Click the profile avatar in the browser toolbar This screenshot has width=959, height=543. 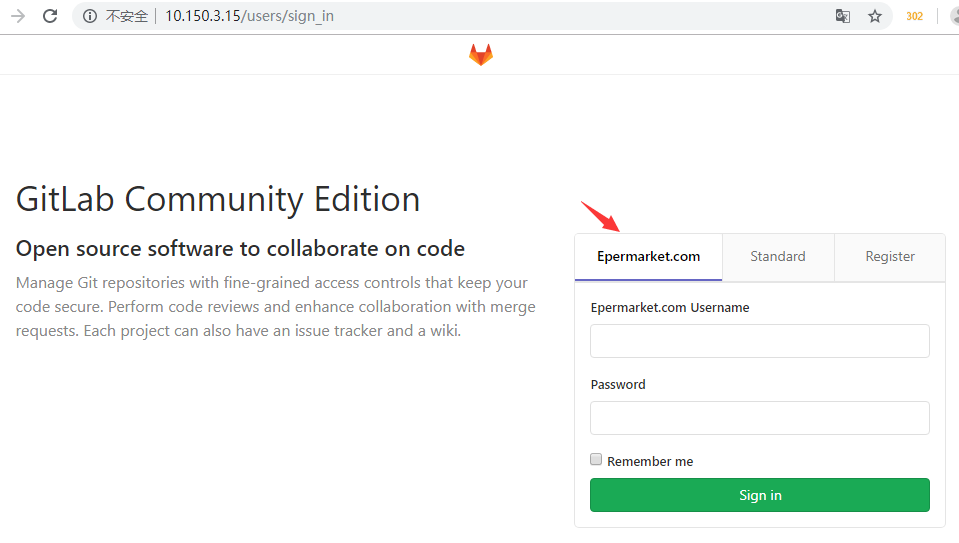(x=953, y=16)
